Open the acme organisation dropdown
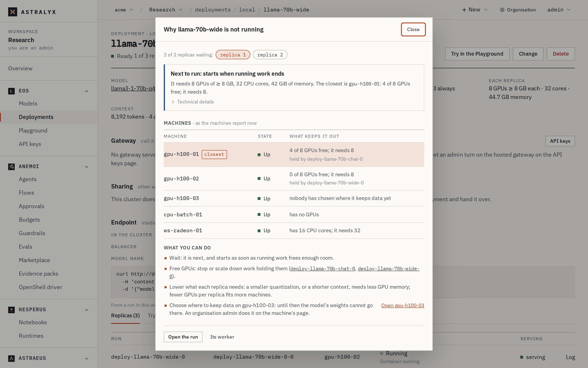Viewport: 588px width, 368px height. coord(124,10)
